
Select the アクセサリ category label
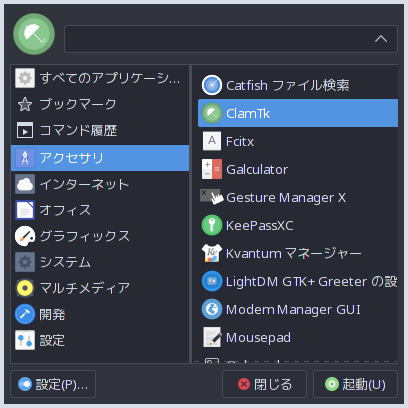(x=72, y=158)
